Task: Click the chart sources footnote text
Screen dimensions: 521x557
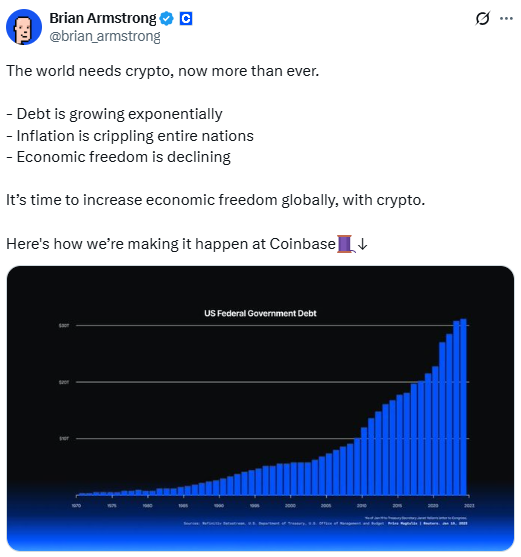Action: pyautogui.click(x=325, y=523)
